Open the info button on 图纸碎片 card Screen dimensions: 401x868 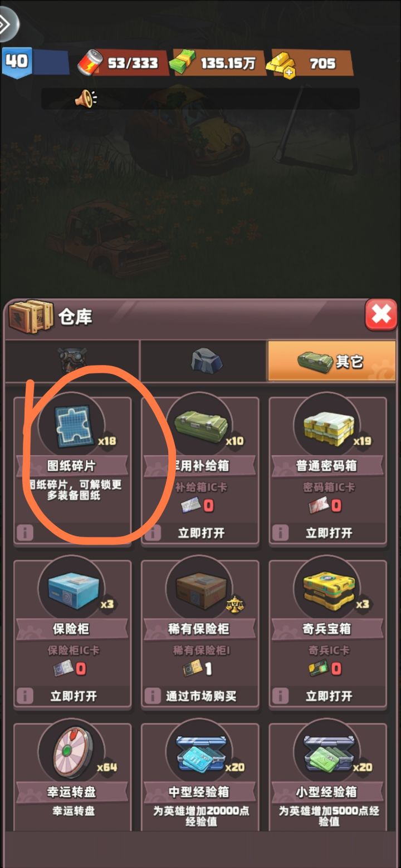(24, 533)
